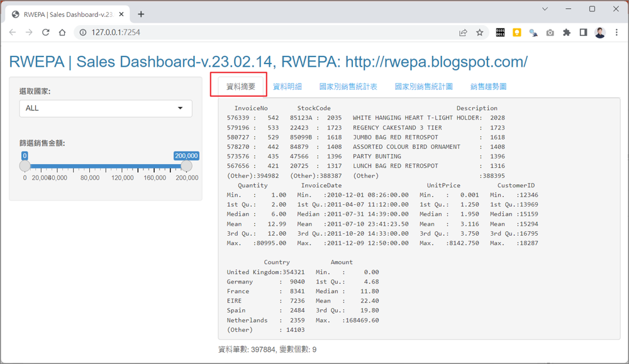629x364 pixels.
Task: Open the new tab plus button
Action: [x=141, y=14]
